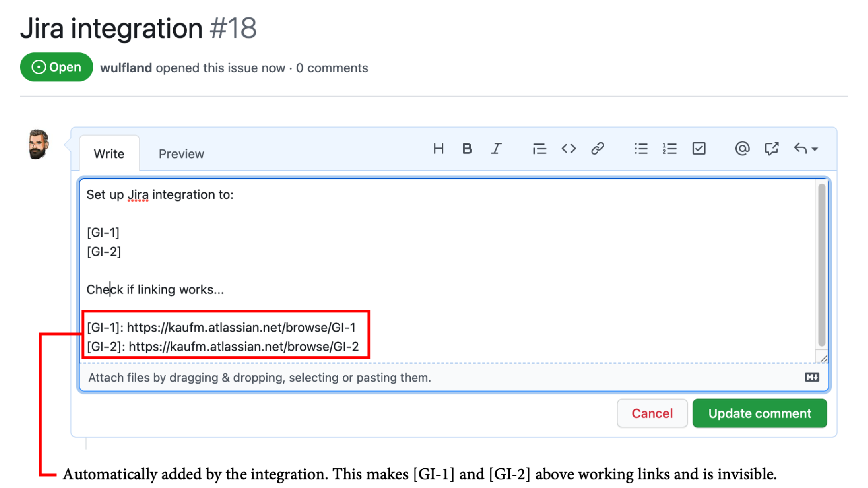Click the Update comment button
Screen dimensions: 868x488
760,413
